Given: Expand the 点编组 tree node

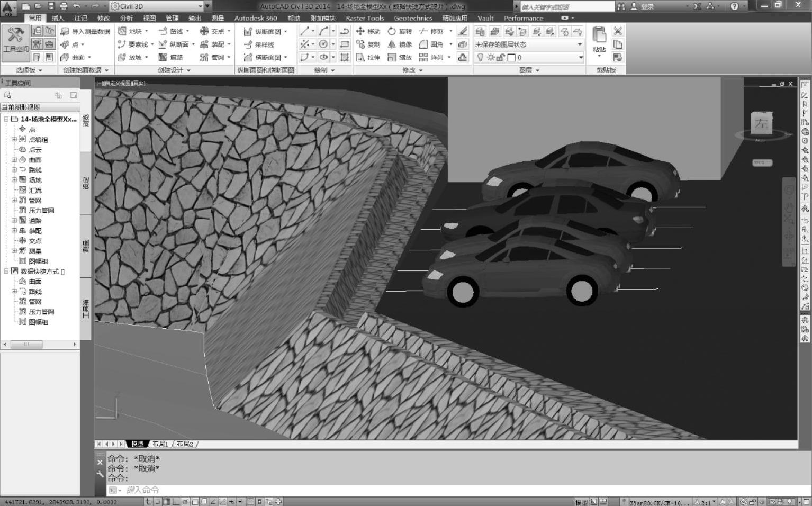Looking at the screenshot, I should click(x=14, y=139).
